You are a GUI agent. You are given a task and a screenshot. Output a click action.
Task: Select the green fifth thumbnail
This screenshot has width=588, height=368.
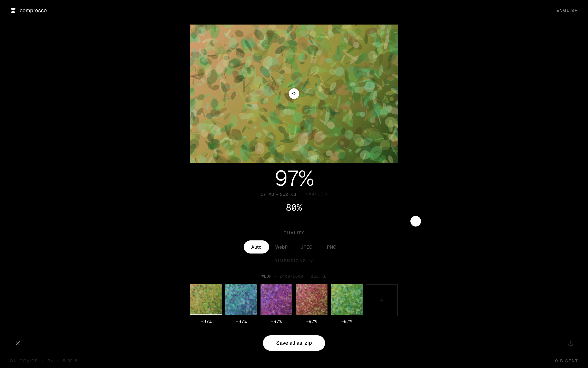pos(346,300)
